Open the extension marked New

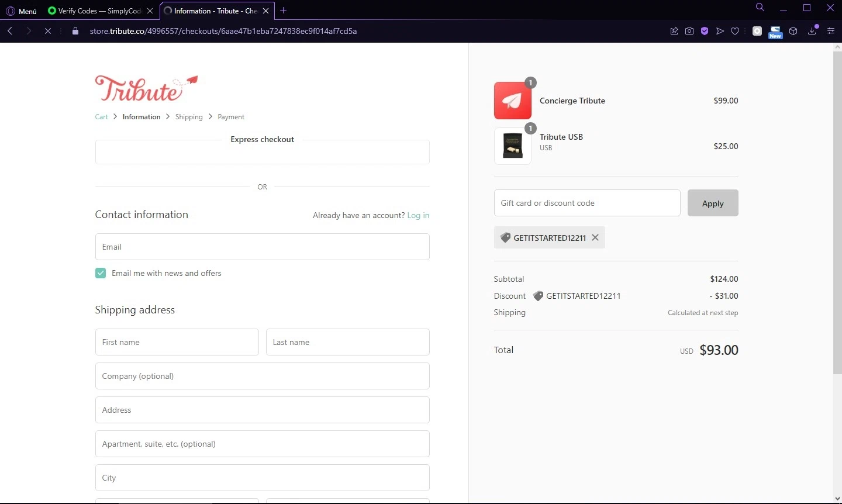(x=775, y=32)
